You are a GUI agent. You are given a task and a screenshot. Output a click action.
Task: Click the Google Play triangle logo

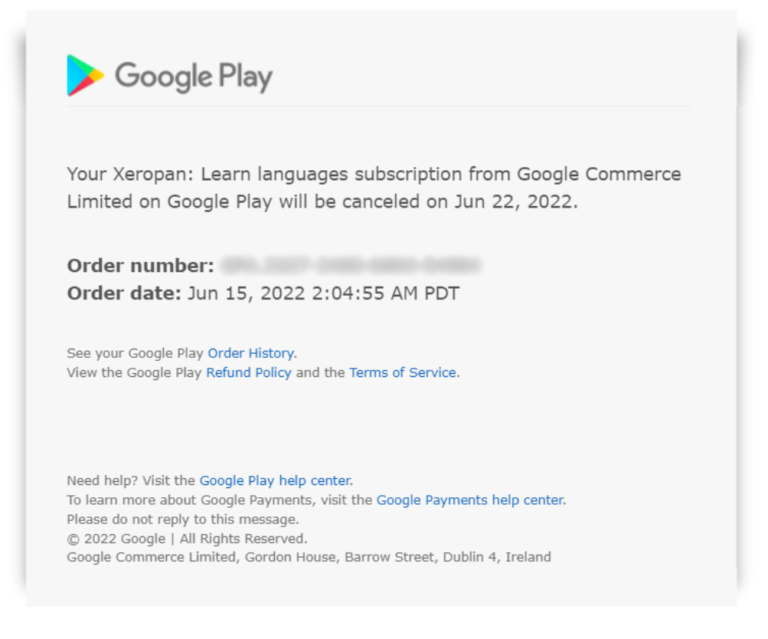pos(85,75)
